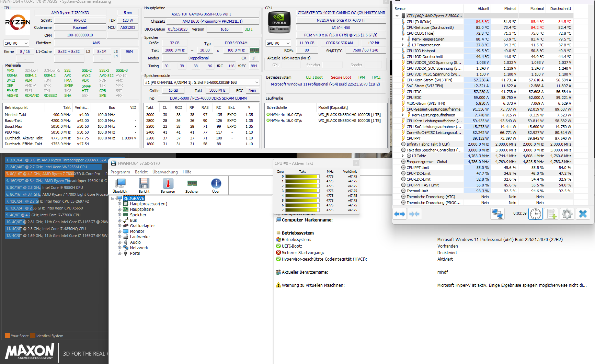Image resolution: width=595 pixels, height=364 pixels.
Task: Click the HWiNFO64 title bar app icon
Action: point(114,163)
